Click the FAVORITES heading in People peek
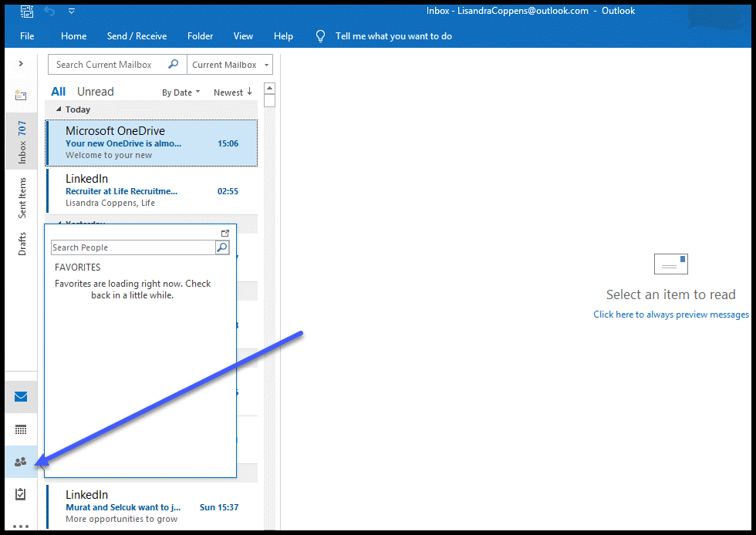 [x=78, y=267]
